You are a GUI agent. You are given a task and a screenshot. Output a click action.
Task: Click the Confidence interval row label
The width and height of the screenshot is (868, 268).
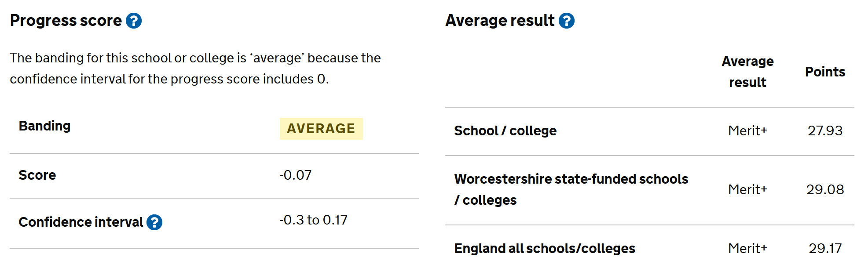click(x=81, y=222)
